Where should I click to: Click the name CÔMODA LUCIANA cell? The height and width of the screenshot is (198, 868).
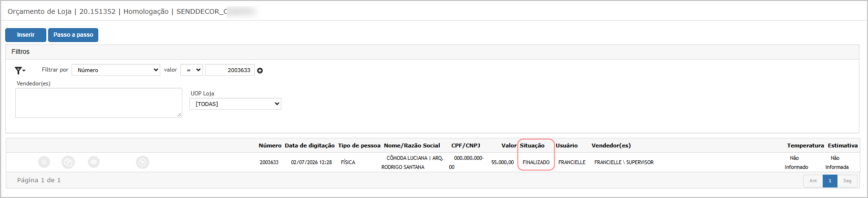click(412, 162)
